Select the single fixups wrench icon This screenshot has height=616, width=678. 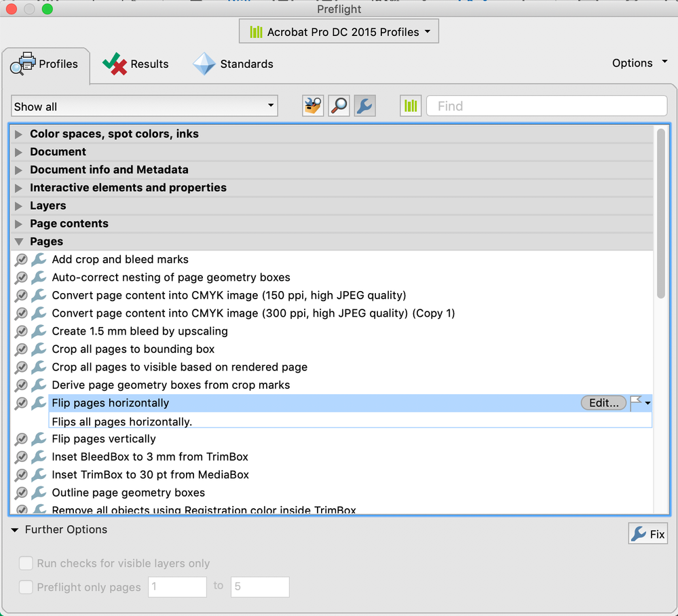(x=365, y=106)
